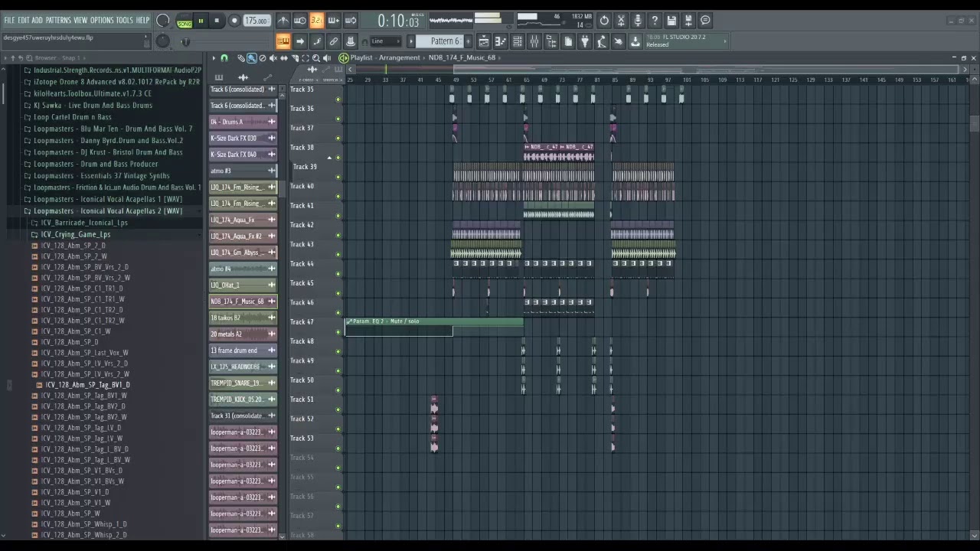This screenshot has height=551, width=980.
Task: Click the pause playback button
Action: click(201, 21)
